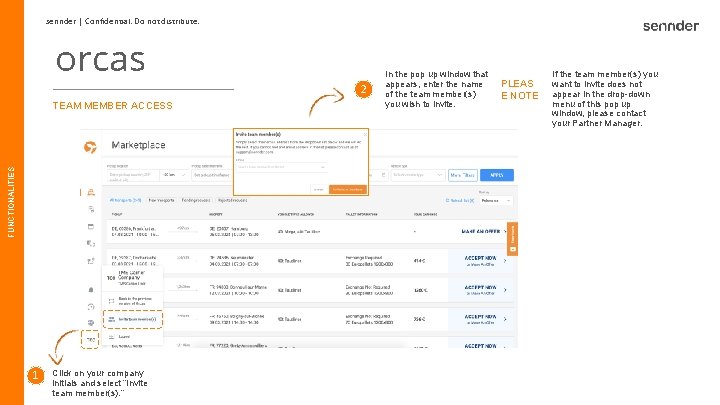Click Cancel in the invite popup
Viewport: 720px width, 405px height.
pyautogui.click(x=319, y=189)
